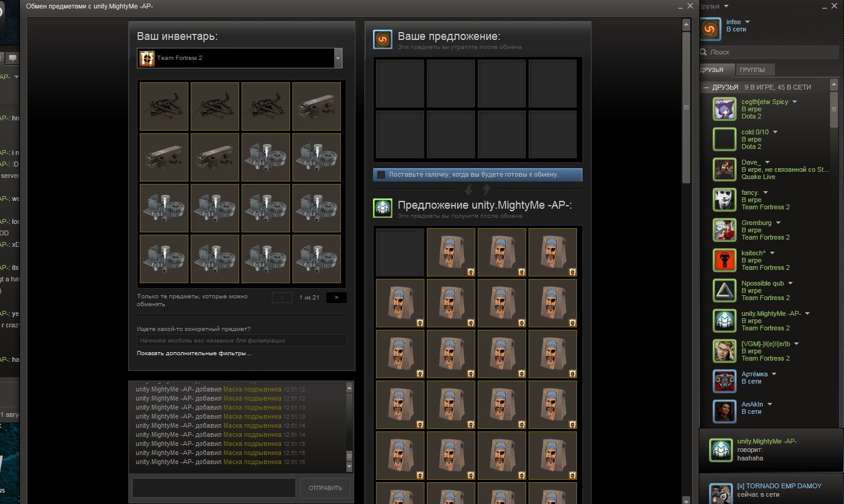Image resolution: width=844 pixels, height=504 pixels.
Task: Click your offer avatar beside Ваше предложение
Action: 383,39
